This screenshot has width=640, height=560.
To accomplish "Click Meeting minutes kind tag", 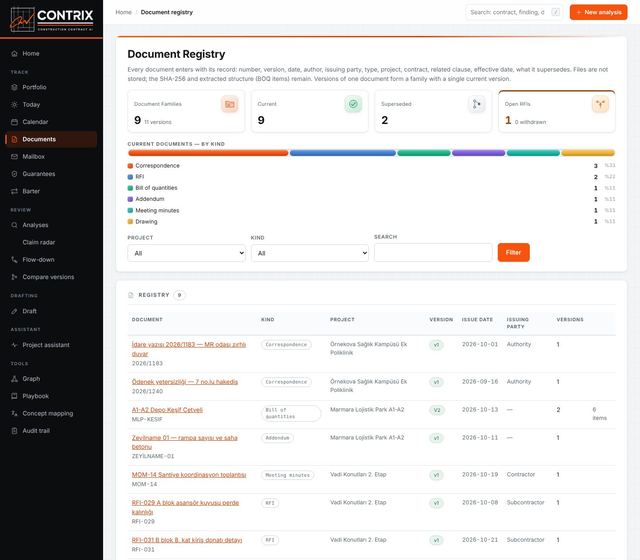I will point(287,475).
